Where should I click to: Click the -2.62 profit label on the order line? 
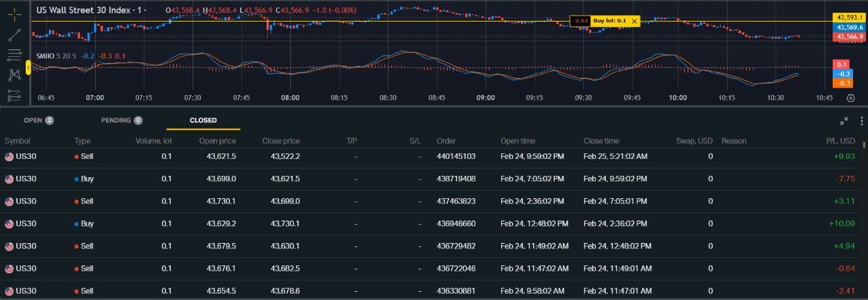point(580,21)
